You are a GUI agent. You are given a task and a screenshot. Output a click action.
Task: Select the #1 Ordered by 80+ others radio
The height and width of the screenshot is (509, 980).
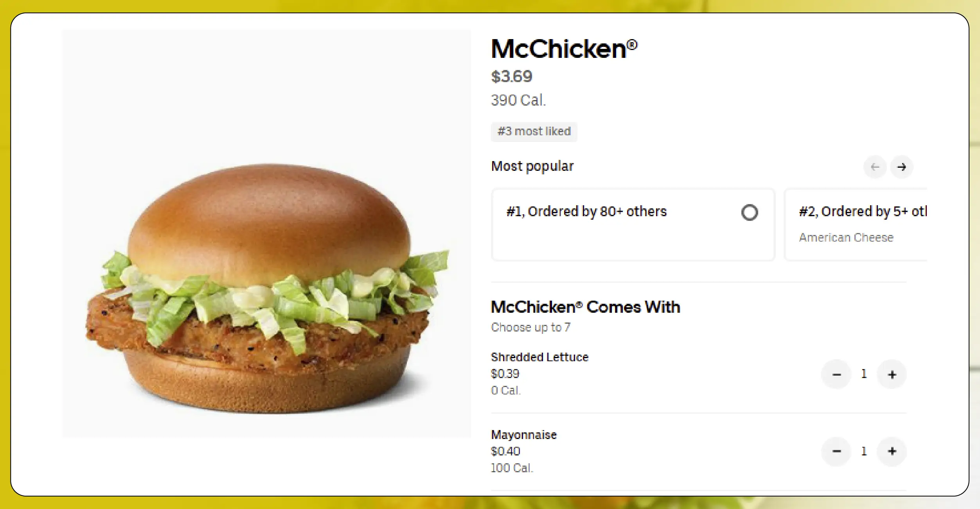click(749, 212)
